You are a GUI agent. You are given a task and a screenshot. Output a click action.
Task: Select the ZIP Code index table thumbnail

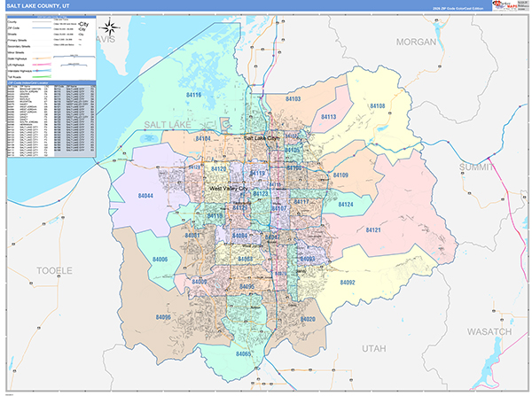pyautogui.click(x=51, y=120)
